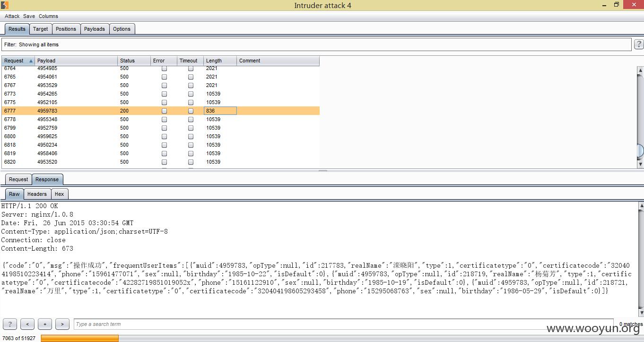The image size is (644, 342).
Task: Select request row 6799
Action: pyautogui.click(x=160, y=128)
